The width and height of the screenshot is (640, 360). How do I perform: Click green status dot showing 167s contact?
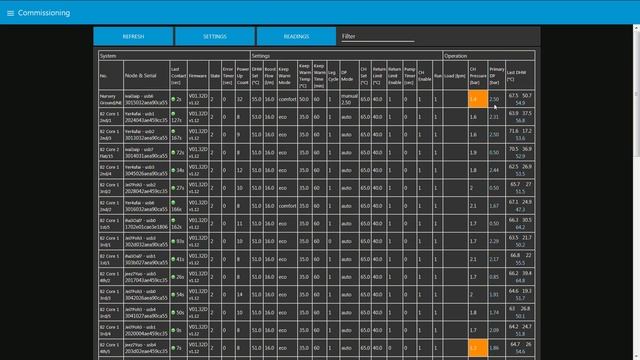(x=173, y=131)
